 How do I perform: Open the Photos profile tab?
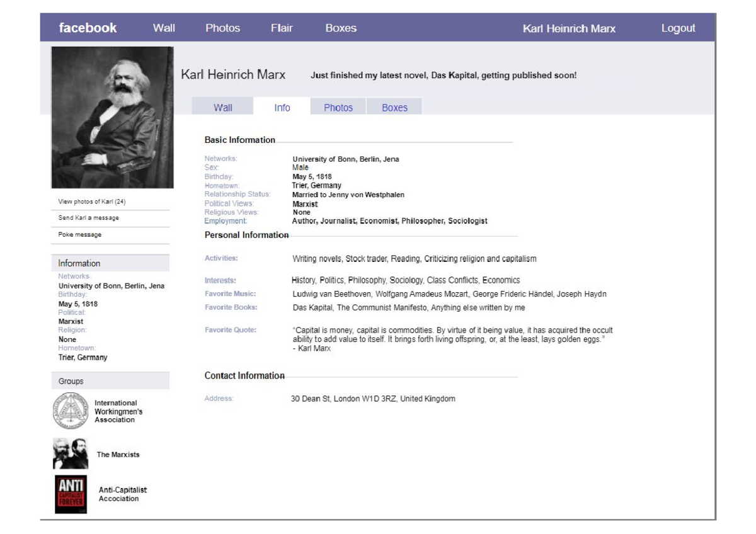click(x=338, y=107)
